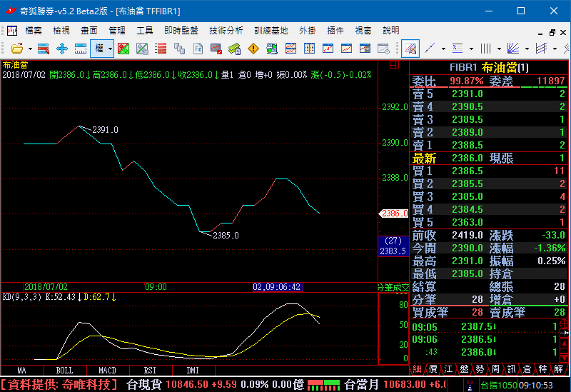Open the 工具 menu
Viewport: 571px width, 392px height.
pyautogui.click(x=145, y=31)
